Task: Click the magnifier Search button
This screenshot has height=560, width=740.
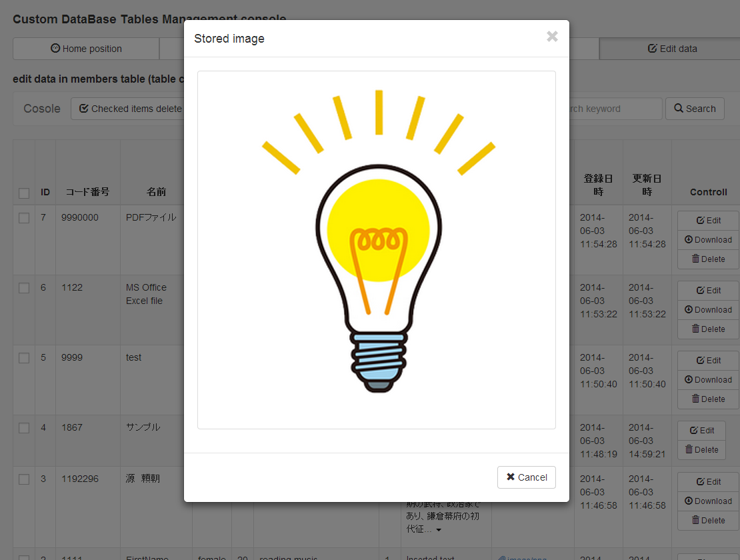Action: pos(695,109)
